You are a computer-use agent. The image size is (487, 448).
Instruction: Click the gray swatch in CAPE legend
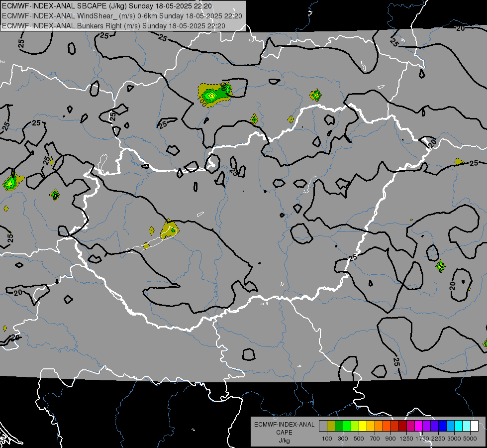pyautogui.click(x=323, y=426)
